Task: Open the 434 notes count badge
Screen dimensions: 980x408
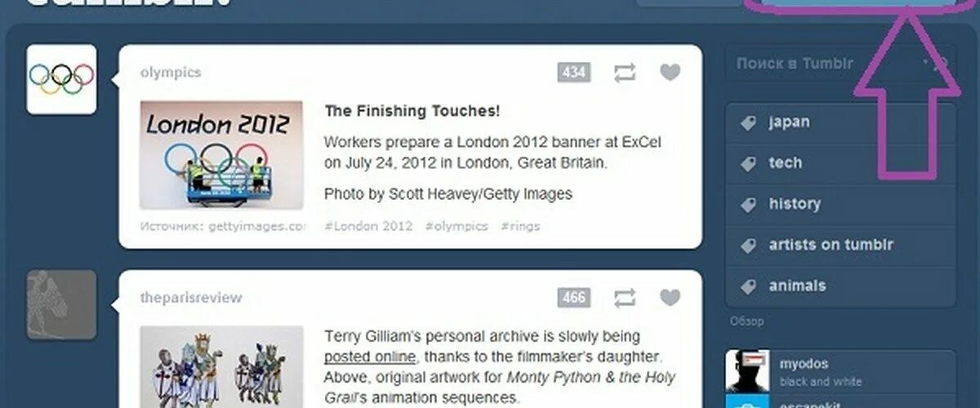Action: click(574, 73)
